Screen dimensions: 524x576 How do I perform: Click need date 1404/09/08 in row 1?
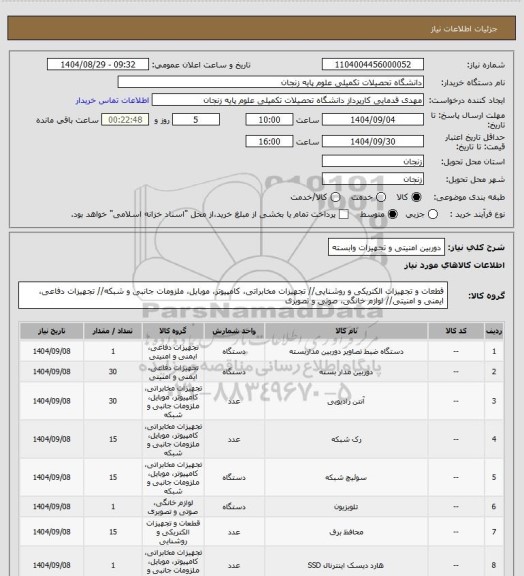(51, 352)
